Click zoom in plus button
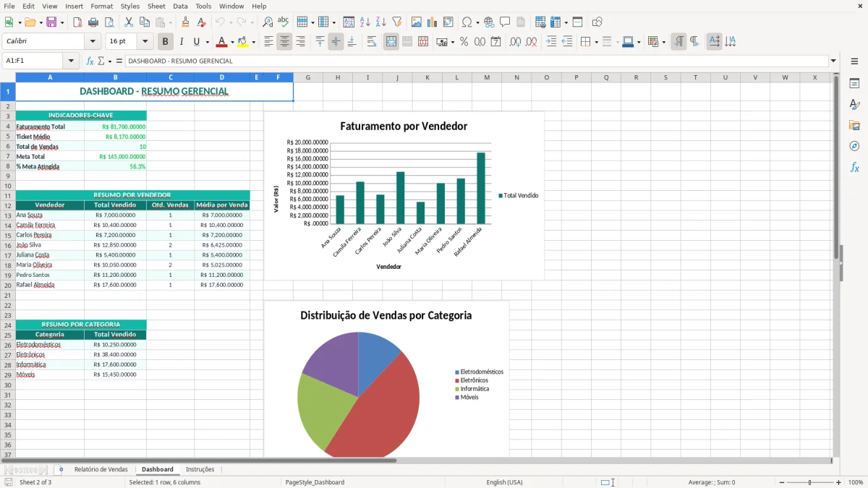The height and width of the screenshot is (488, 868). (x=839, y=482)
